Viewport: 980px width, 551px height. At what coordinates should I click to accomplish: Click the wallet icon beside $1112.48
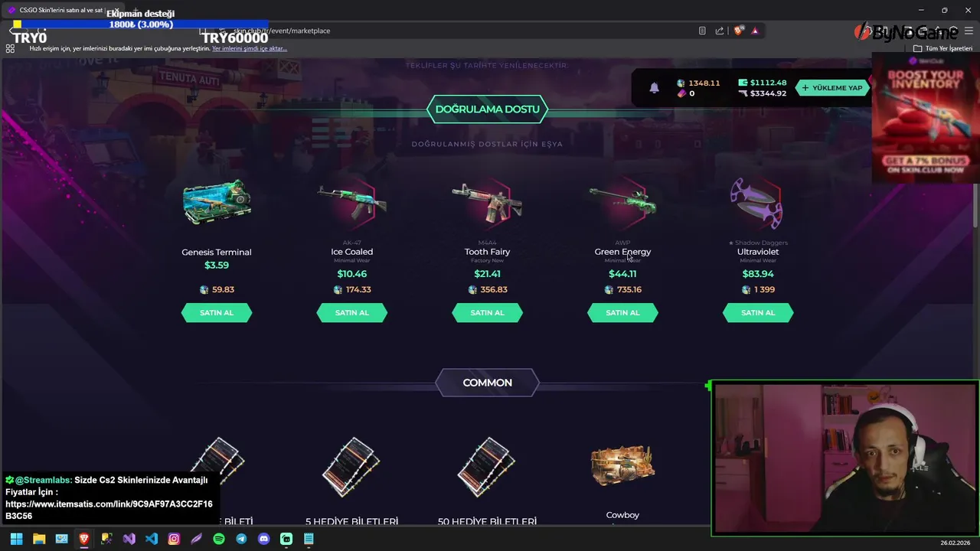pyautogui.click(x=743, y=83)
